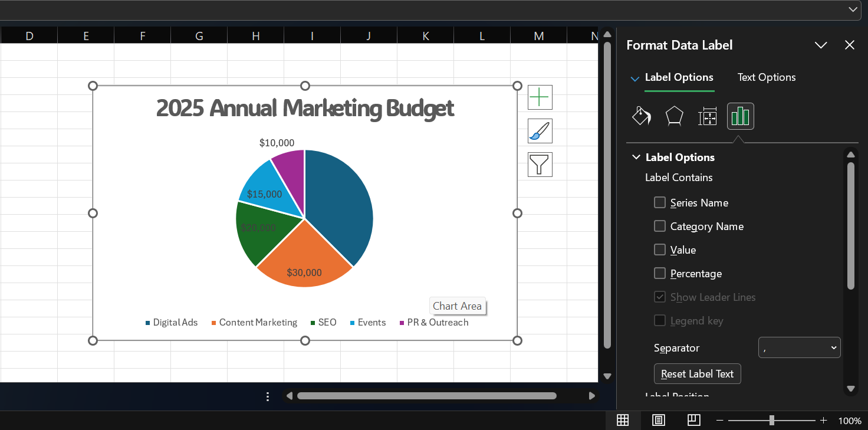Zoom out with the minus button
The height and width of the screenshot is (430, 868).
[x=720, y=421]
